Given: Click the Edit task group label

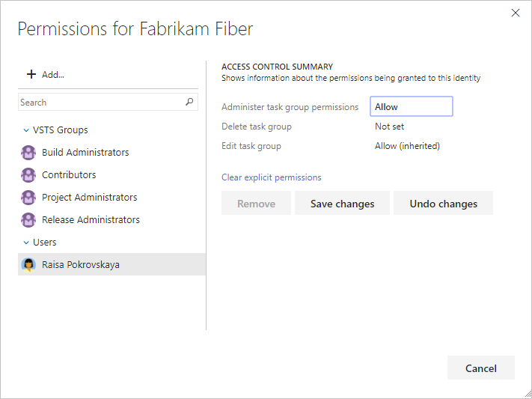Looking at the screenshot, I should point(251,146).
